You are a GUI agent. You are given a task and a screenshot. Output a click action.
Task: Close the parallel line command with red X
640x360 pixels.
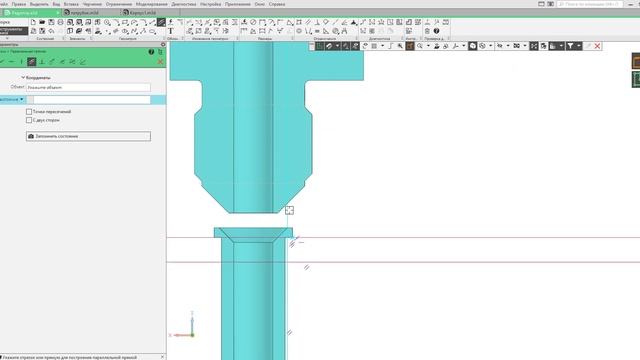(160, 62)
